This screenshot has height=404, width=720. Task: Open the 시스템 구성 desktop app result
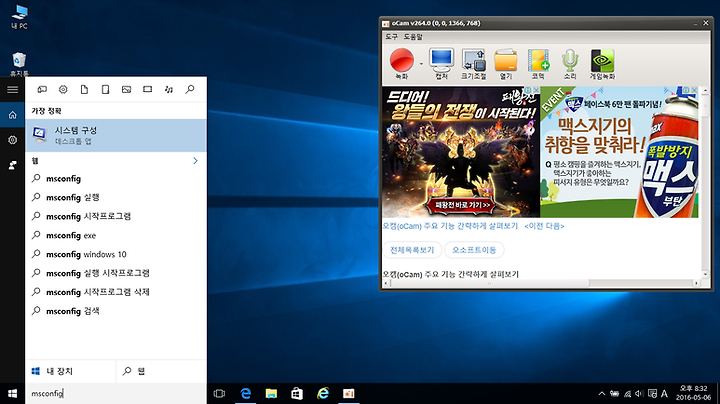pyautogui.click(x=116, y=135)
